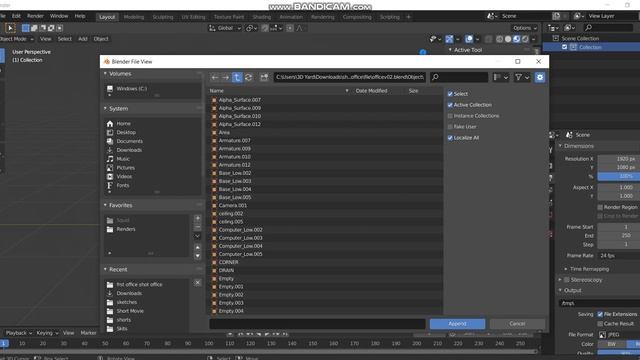Switch to the Sculpting workspace tab
Screen dimensions: 640x360
pos(163,17)
